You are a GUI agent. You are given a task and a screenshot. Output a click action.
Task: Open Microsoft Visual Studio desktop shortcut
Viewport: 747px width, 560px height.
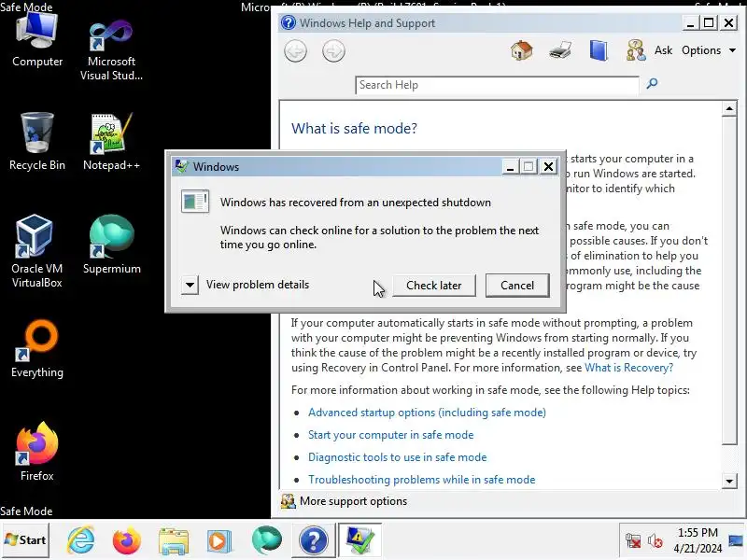111,48
